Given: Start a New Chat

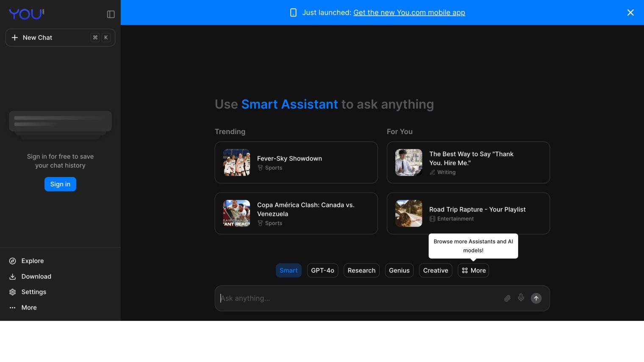Looking at the screenshot, I should [x=60, y=38].
